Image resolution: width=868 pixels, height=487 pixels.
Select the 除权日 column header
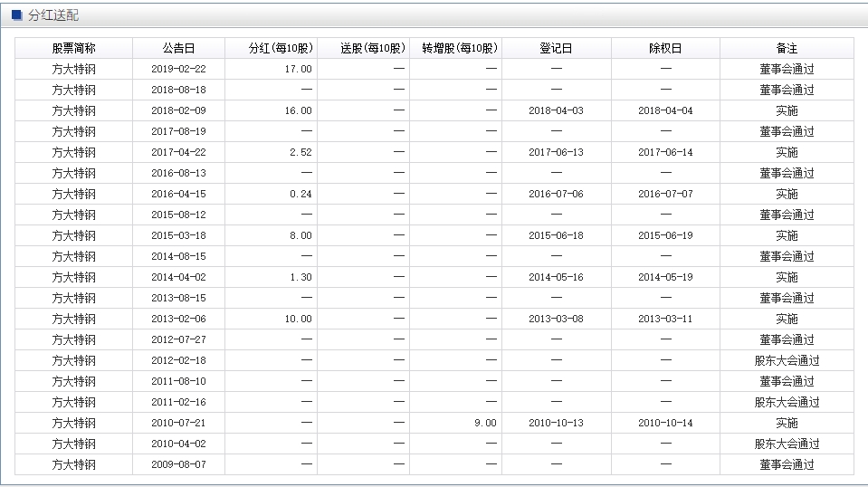coord(665,48)
